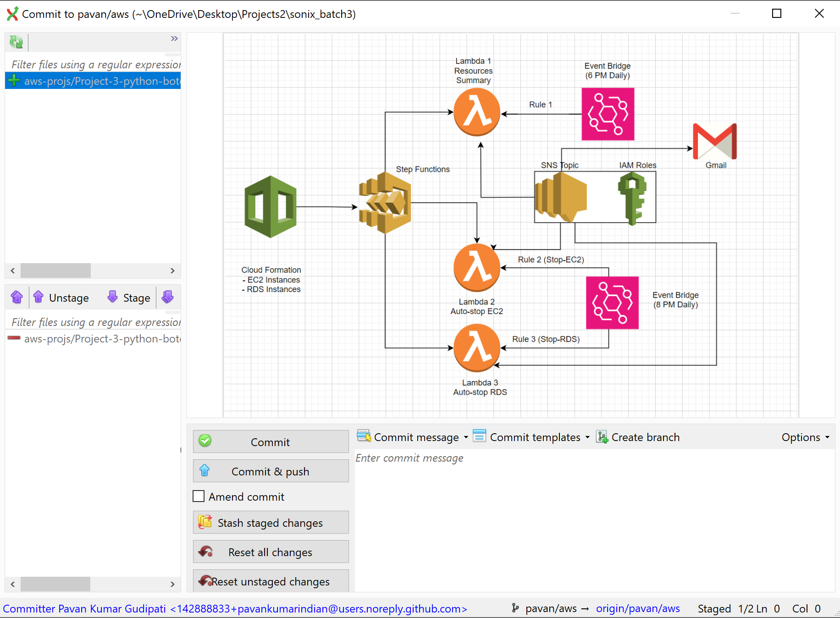Click the stage all files double-arrow icon
This screenshot has height=618, width=840.
[168, 297]
